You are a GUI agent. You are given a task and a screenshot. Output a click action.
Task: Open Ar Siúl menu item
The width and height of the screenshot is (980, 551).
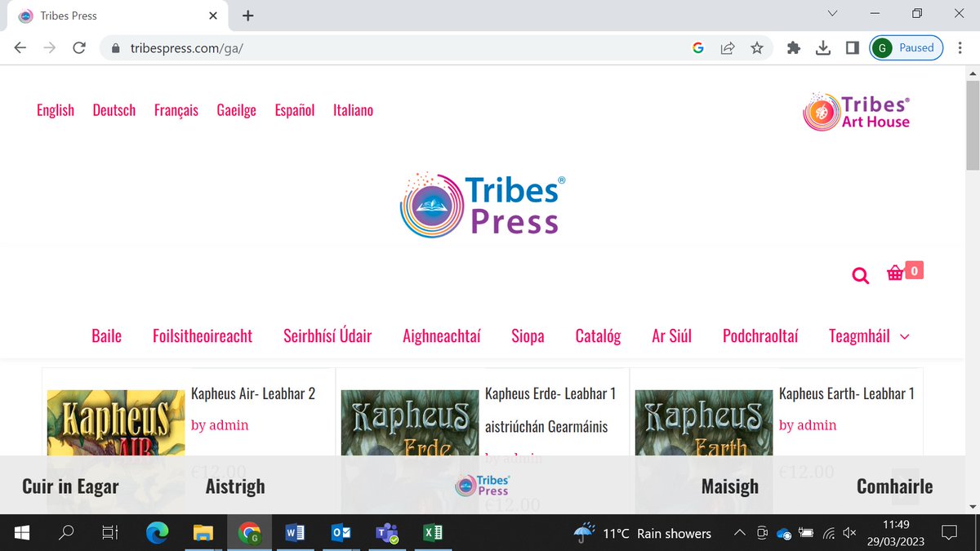[x=671, y=335]
